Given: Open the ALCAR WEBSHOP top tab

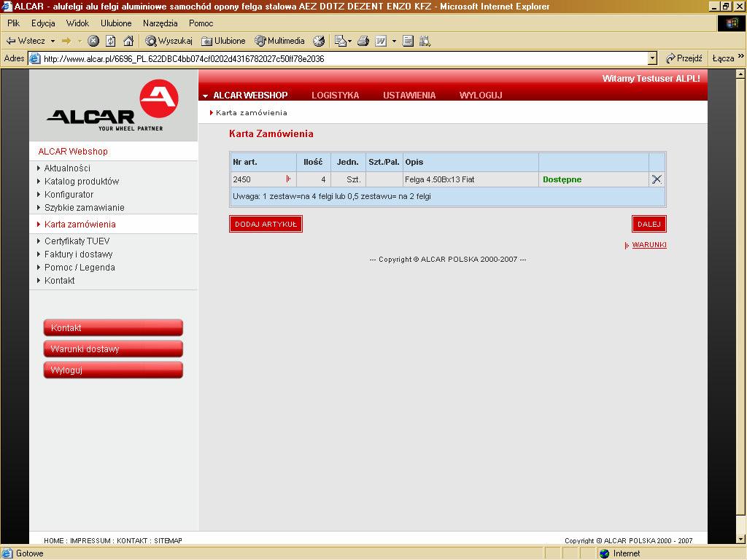Looking at the screenshot, I should point(250,96).
